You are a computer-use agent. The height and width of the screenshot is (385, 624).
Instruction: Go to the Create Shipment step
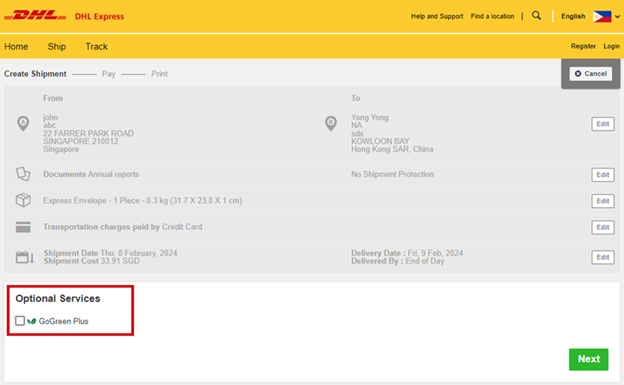pyautogui.click(x=35, y=74)
